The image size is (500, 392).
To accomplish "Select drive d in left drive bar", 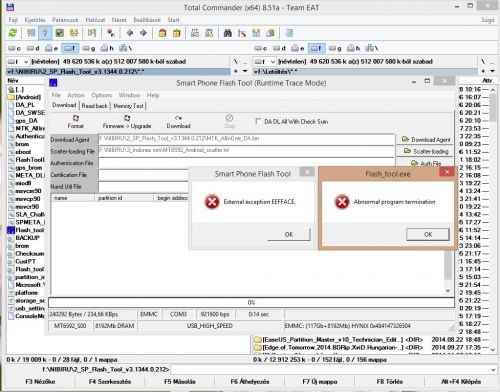I will 33,48.
